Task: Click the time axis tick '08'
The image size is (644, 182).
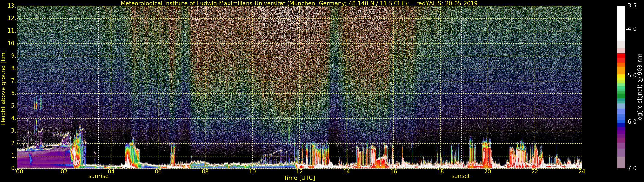Action: [205, 172]
